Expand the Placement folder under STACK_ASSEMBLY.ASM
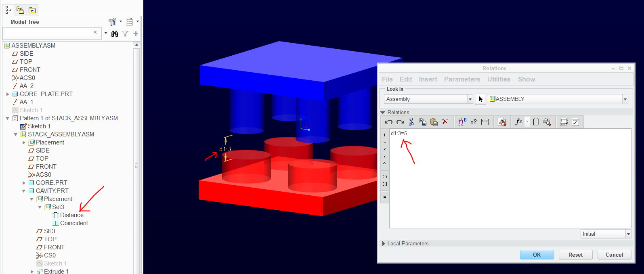 click(x=24, y=142)
